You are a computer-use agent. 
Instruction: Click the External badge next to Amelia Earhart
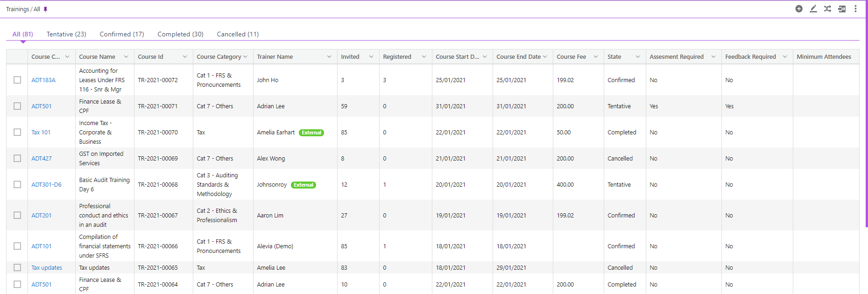[311, 133]
